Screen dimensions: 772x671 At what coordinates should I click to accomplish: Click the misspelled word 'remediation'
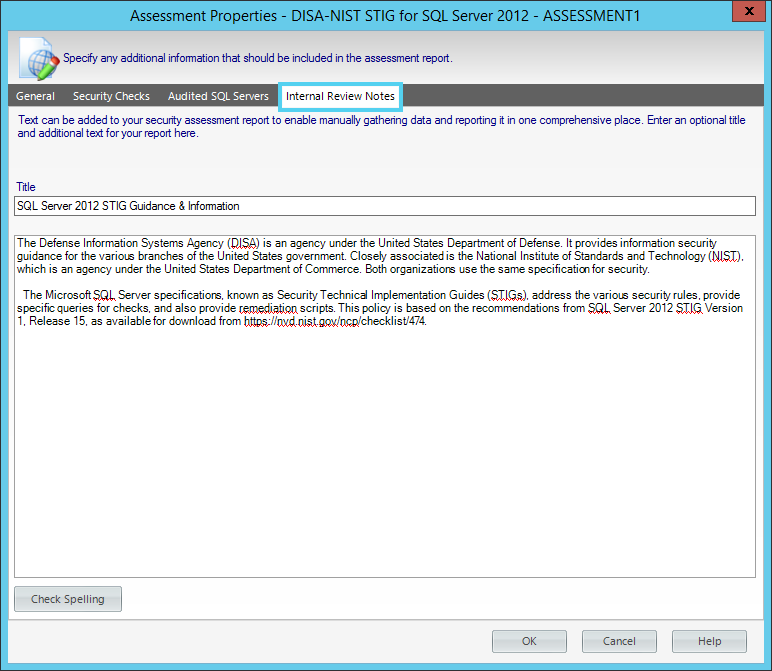(268, 308)
